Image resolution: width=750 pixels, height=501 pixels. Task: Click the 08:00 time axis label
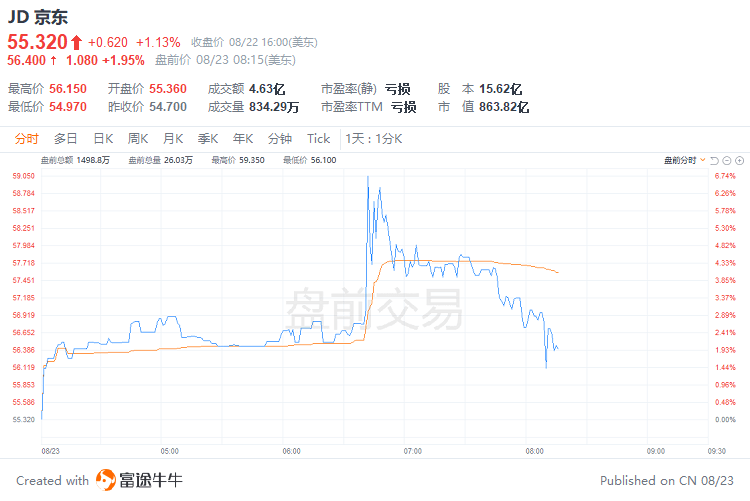534,451
